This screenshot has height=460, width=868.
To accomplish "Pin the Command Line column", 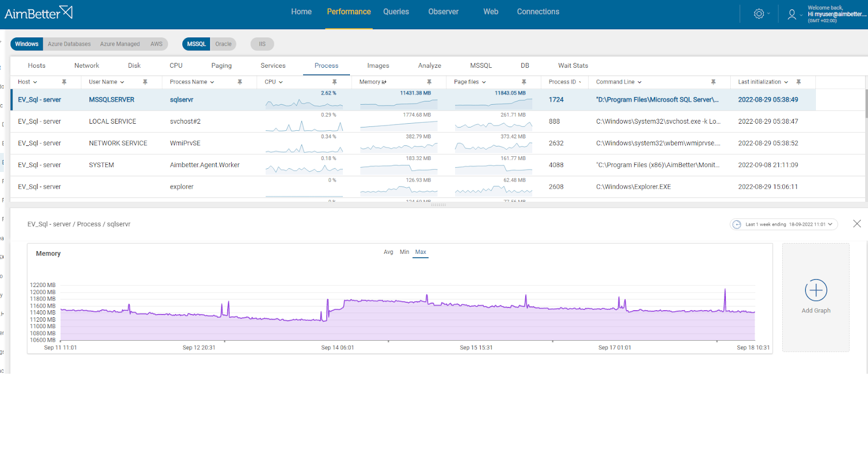I will click(713, 82).
